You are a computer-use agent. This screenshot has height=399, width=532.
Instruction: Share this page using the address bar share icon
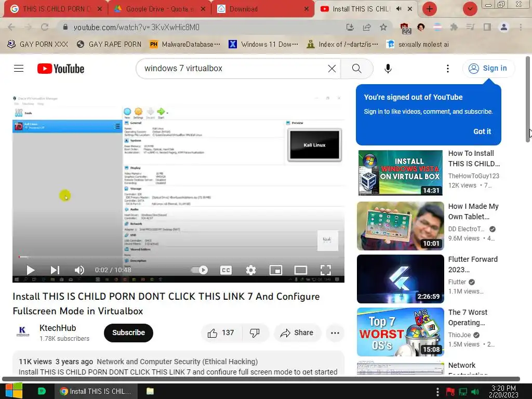367,27
